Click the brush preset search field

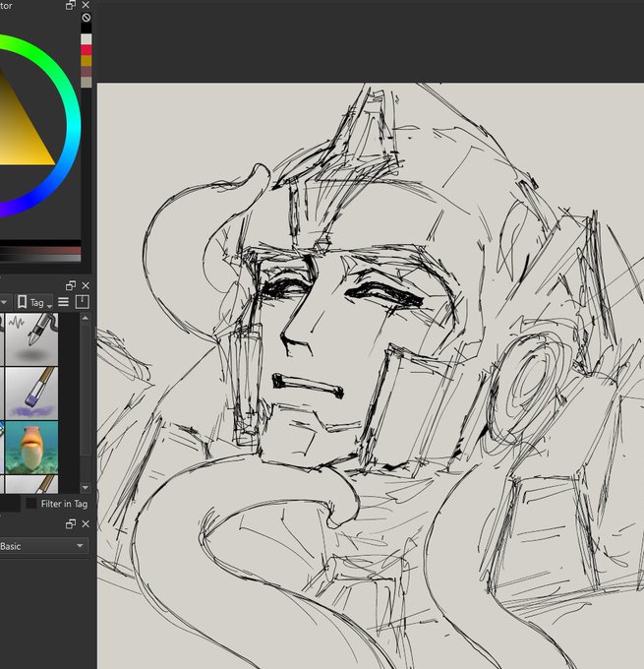pyautogui.click(x=10, y=504)
